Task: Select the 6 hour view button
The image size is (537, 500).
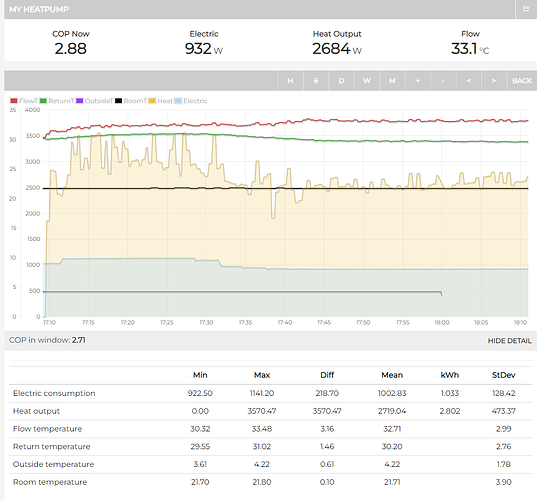Action: coord(316,81)
